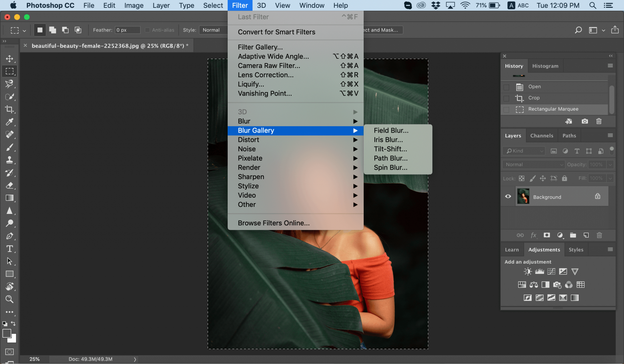This screenshot has width=624, height=364.
Task: Select the Eraser tool
Action: [x=10, y=185]
